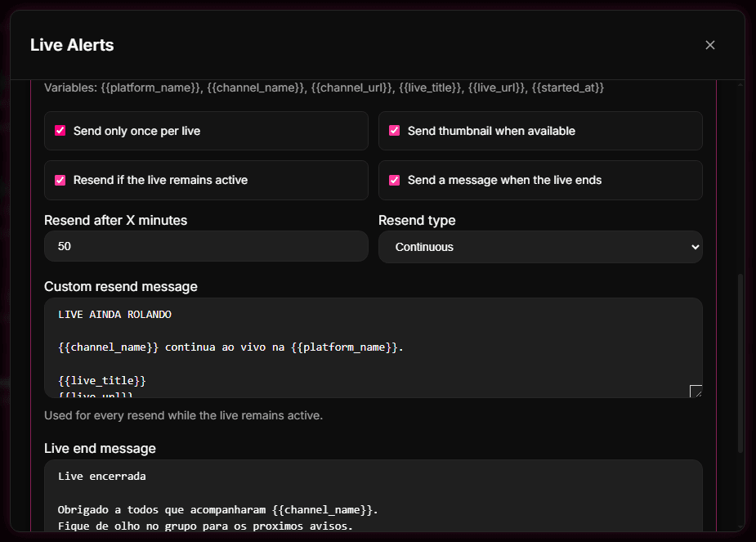The height and width of the screenshot is (542, 756).
Task: Click the dialog's vertical scrollbar thumb
Action: (740, 363)
